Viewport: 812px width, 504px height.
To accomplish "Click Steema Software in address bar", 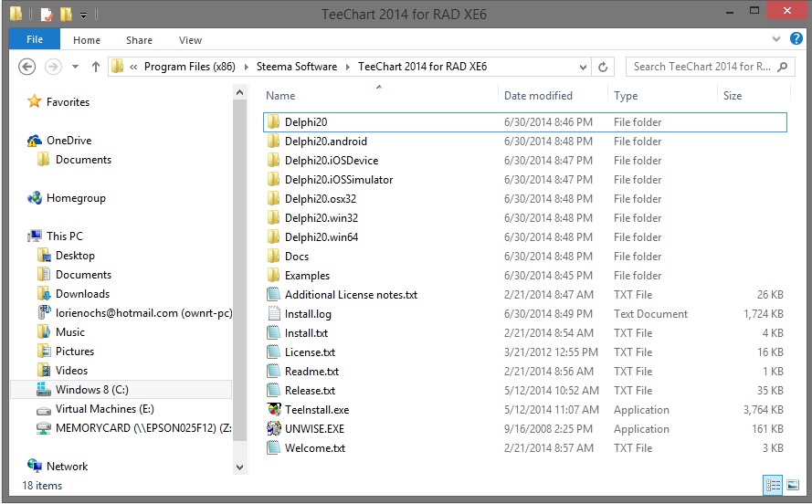I will click(297, 67).
